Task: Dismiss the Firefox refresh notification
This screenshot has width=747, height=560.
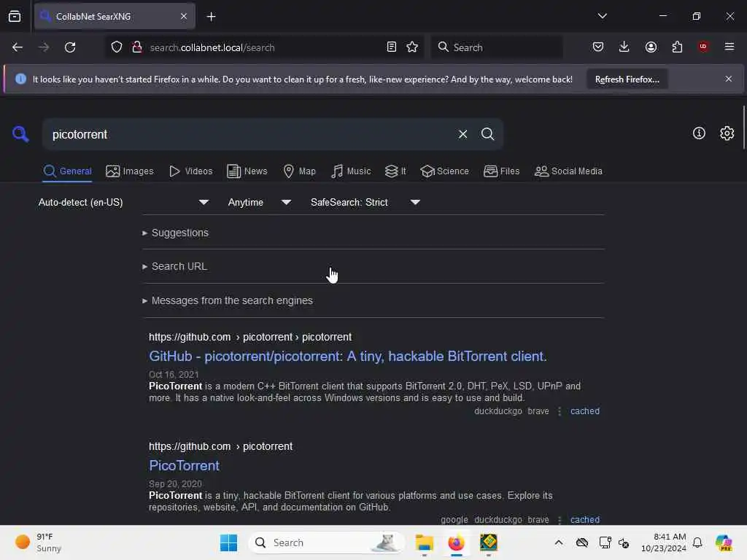Action: pos(729,79)
